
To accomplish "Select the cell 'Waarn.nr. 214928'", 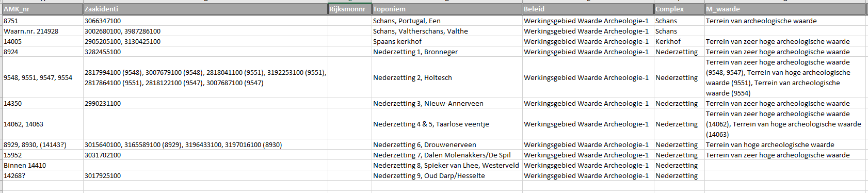I will pos(43,31).
